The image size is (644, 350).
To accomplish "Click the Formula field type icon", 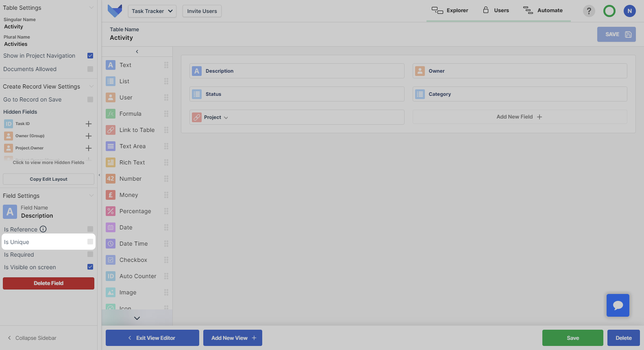I will coord(111,114).
